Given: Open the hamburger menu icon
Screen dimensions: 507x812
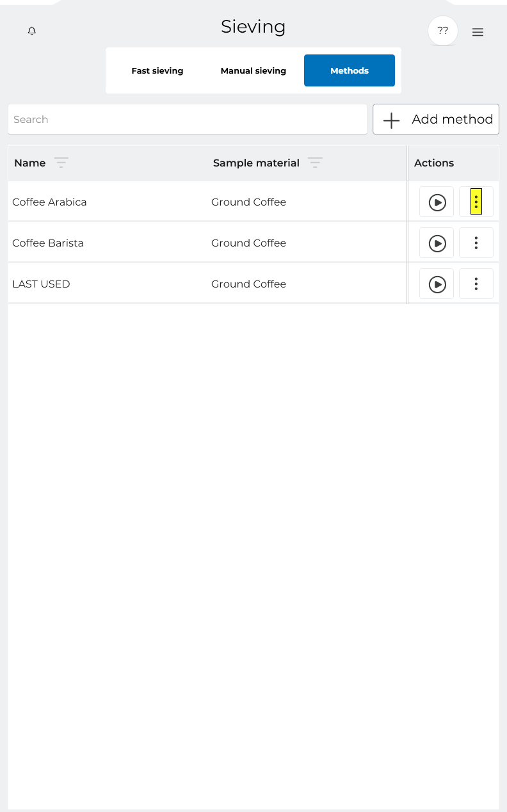Looking at the screenshot, I should click(478, 32).
